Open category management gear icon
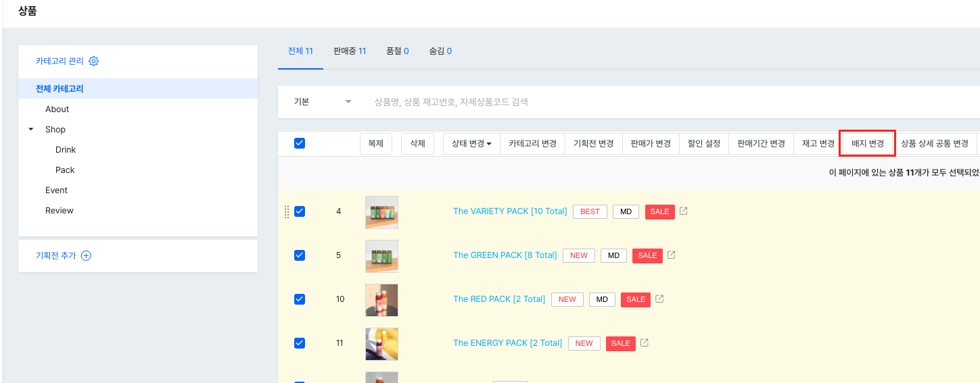The width and height of the screenshot is (980, 383). [x=94, y=61]
